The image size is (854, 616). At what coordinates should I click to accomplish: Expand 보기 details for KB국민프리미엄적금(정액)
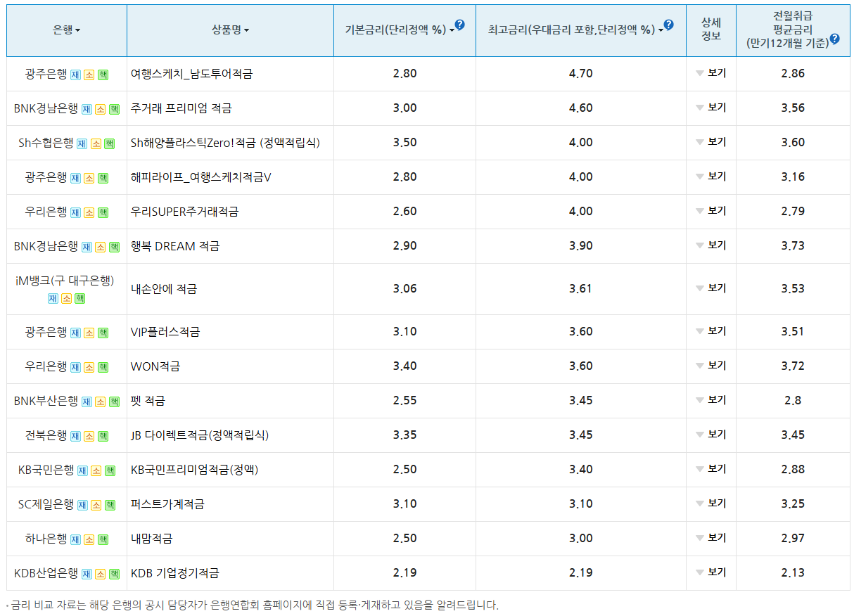[711, 469]
